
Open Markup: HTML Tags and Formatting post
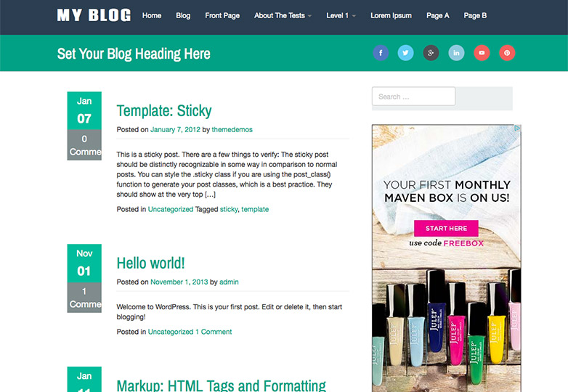(x=222, y=385)
